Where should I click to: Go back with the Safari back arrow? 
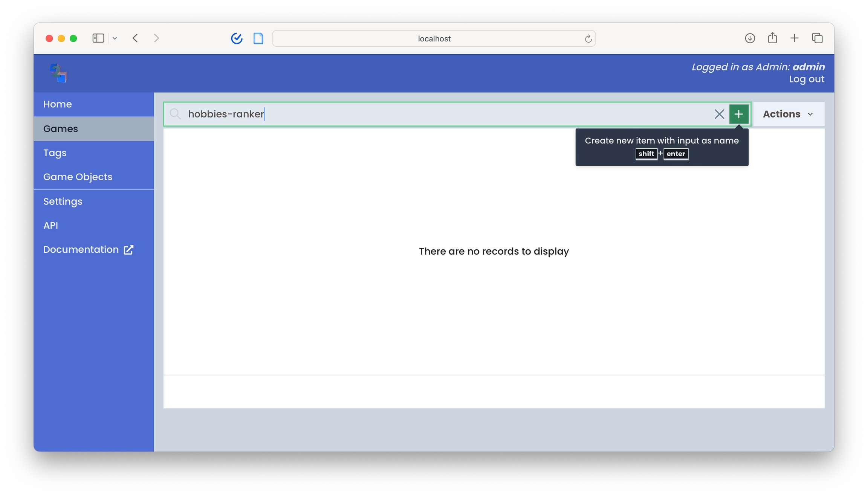[135, 38]
